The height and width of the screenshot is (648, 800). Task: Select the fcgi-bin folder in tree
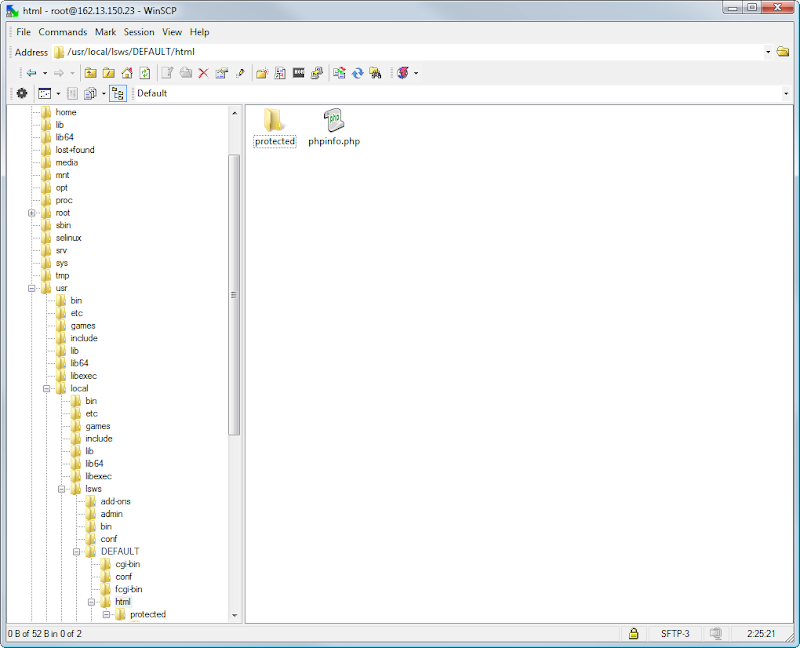(x=129, y=589)
